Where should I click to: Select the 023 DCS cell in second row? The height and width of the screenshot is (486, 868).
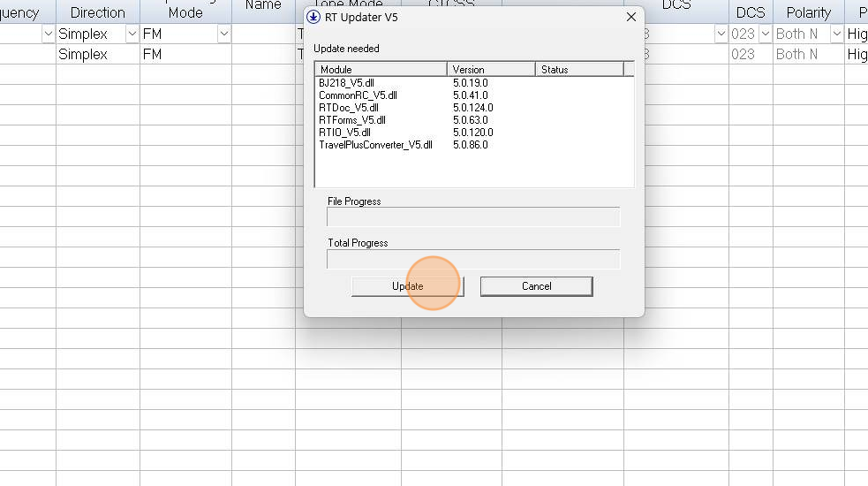(751, 54)
